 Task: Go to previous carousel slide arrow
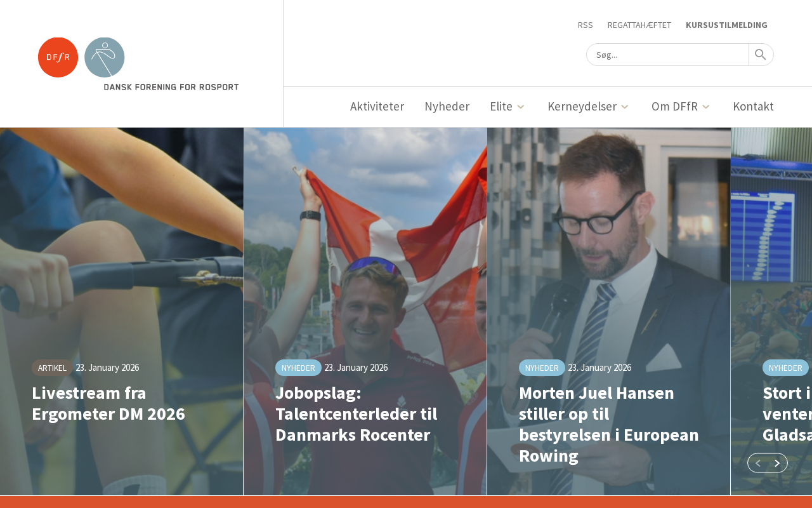click(757, 463)
